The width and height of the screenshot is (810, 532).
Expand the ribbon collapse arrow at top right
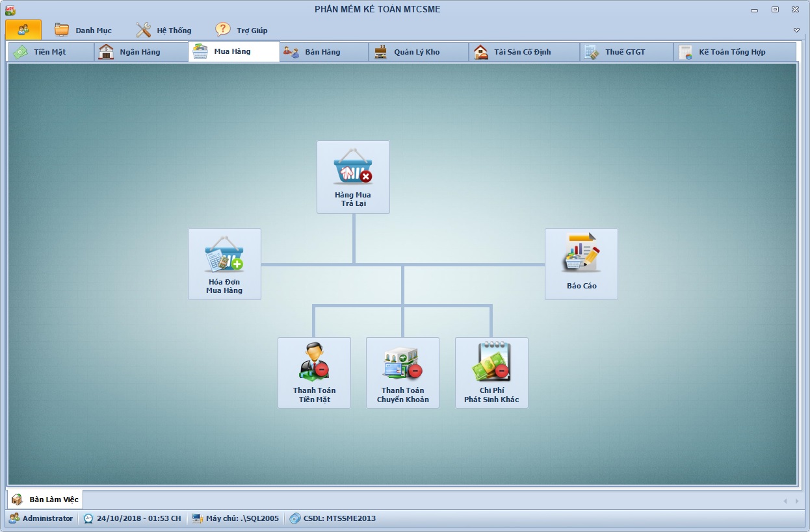tap(796, 31)
